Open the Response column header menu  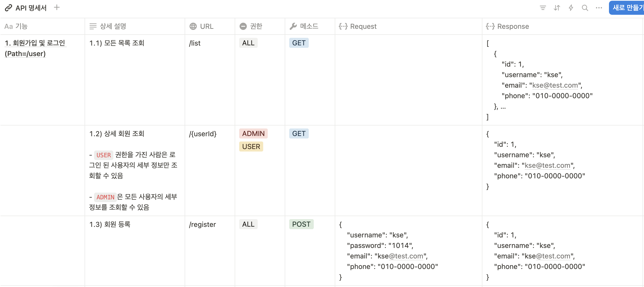tap(513, 26)
